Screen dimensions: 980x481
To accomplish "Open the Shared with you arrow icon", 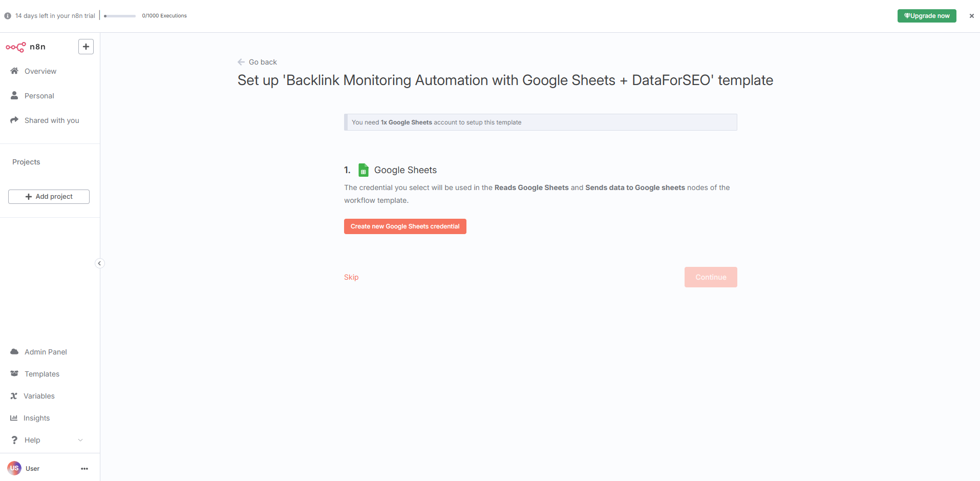I will tap(14, 120).
